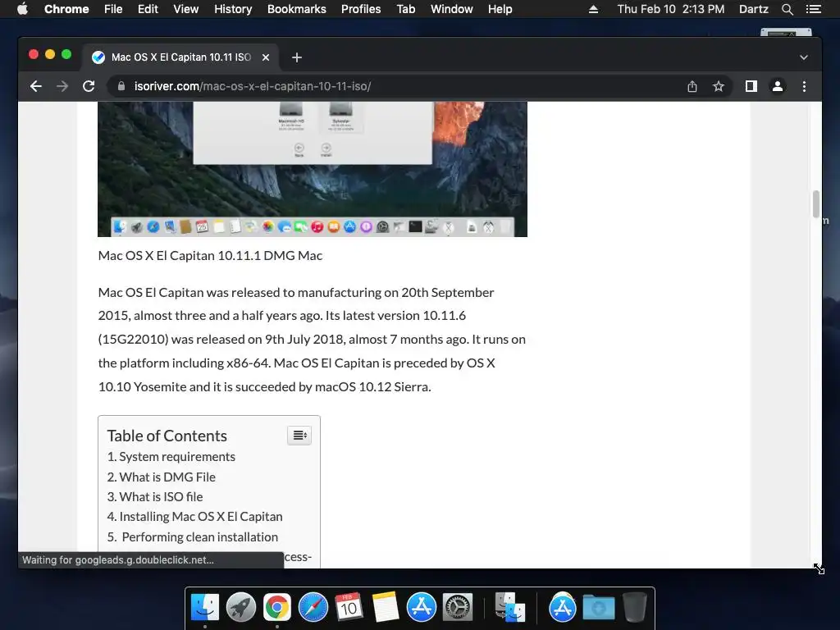Open Spotlight search magnifier
Screen dimensions: 840x630
coord(787,9)
